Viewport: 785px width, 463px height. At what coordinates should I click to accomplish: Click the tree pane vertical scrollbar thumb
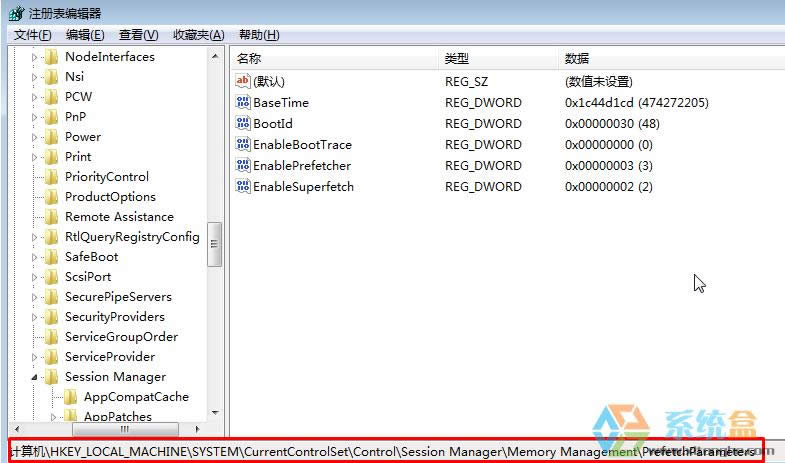(x=215, y=244)
